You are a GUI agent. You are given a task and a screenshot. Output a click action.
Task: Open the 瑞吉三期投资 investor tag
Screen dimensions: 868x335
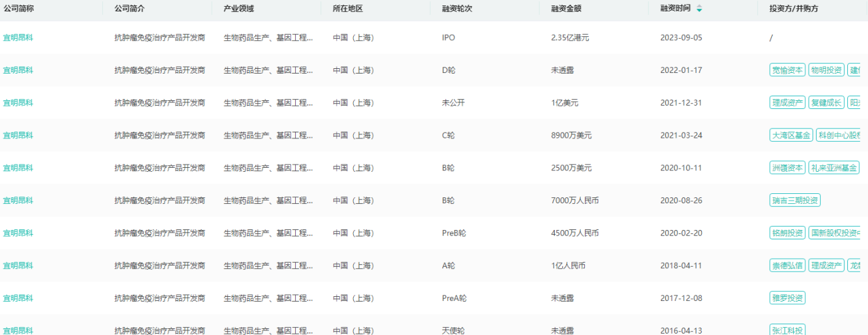[x=795, y=201]
